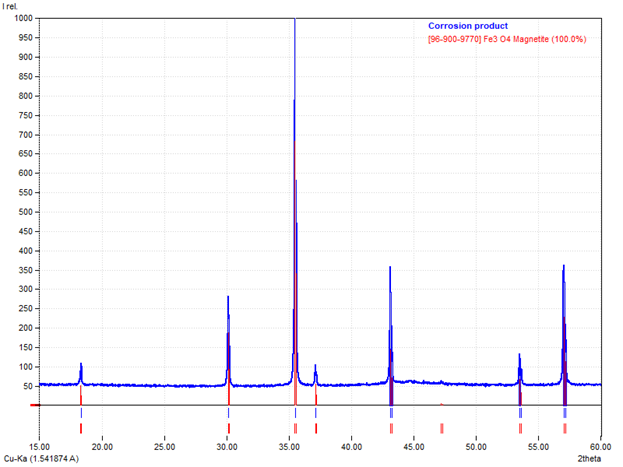The height and width of the screenshot is (467, 623).
Task: Select the peak near 53.5 degrees
Action: (519, 355)
